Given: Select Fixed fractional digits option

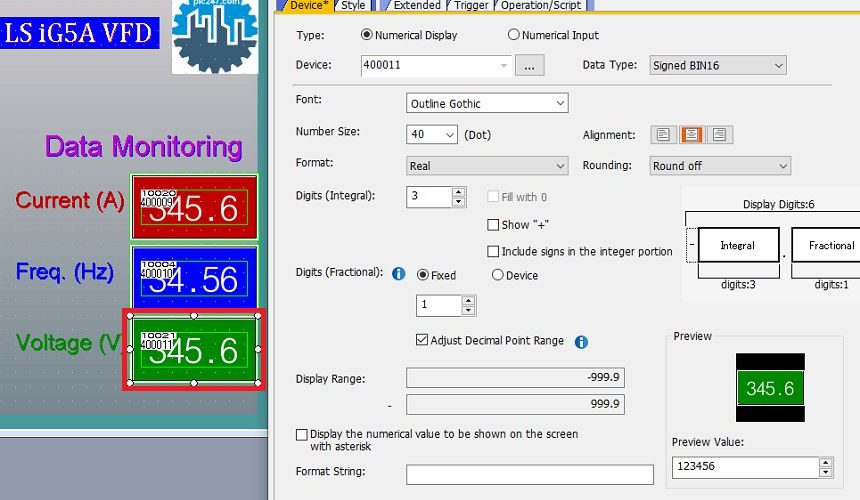Looking at the screenshot, I should tap(437, 275).
